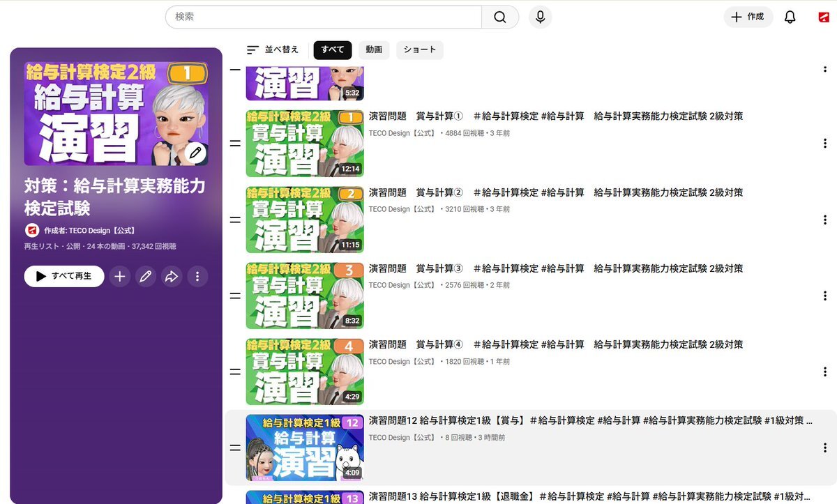Open the account avatar menu

pos(824,17)
